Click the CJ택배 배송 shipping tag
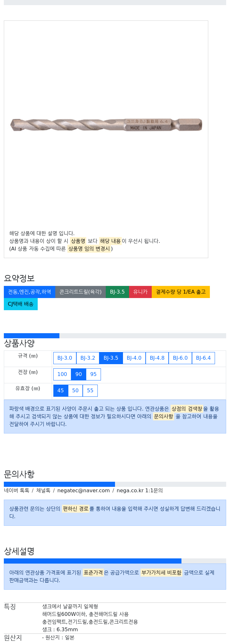This screenshot has height=644, width=230. point(21,304)
